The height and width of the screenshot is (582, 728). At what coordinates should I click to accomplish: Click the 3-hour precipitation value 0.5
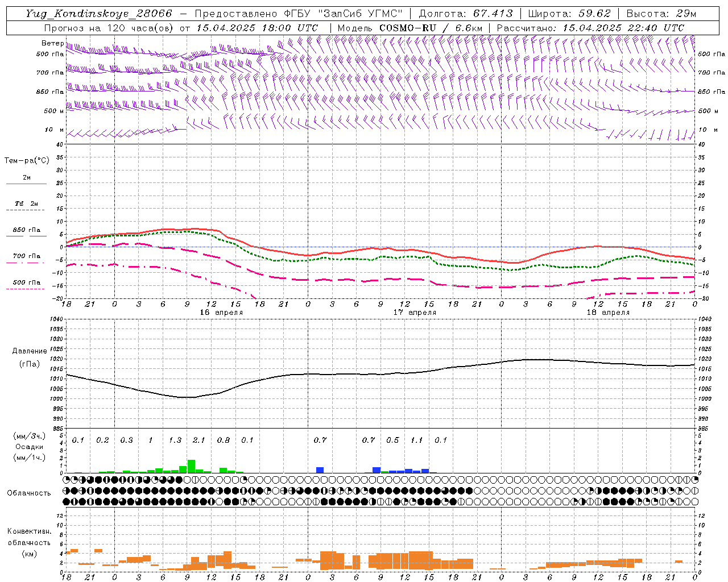coord(392,440)
